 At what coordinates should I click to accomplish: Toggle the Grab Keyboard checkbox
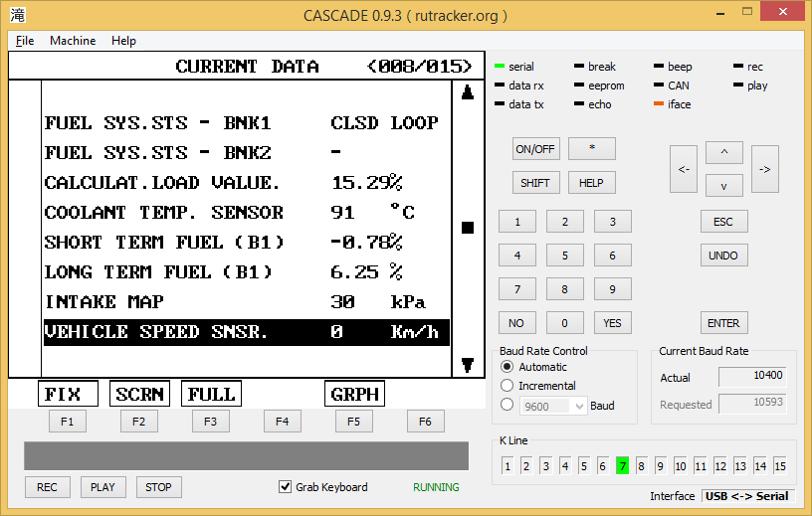tap(286, 487)
